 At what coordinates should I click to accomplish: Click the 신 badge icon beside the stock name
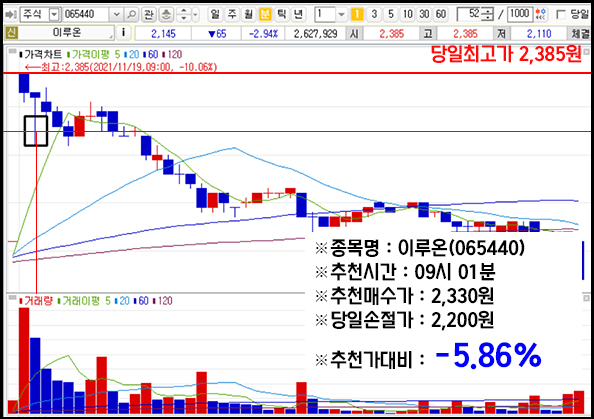click(x=11, y=33)
